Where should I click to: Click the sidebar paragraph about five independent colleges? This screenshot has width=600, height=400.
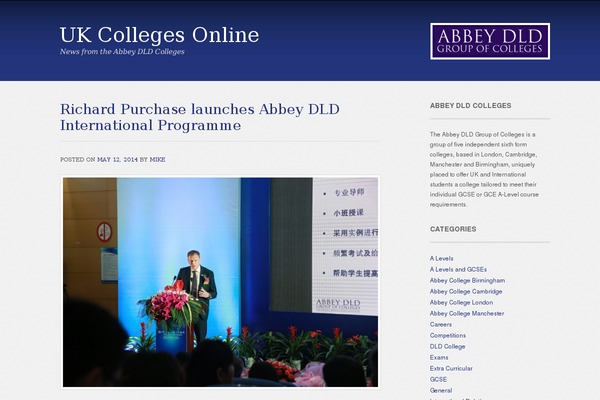[x=484, y=170]
